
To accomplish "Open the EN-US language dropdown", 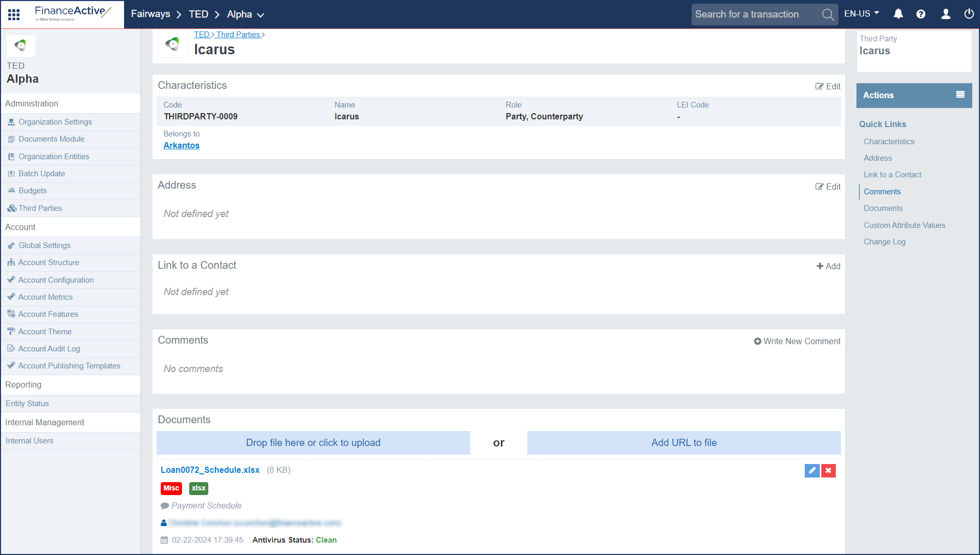I will click(x=861, y=14).
